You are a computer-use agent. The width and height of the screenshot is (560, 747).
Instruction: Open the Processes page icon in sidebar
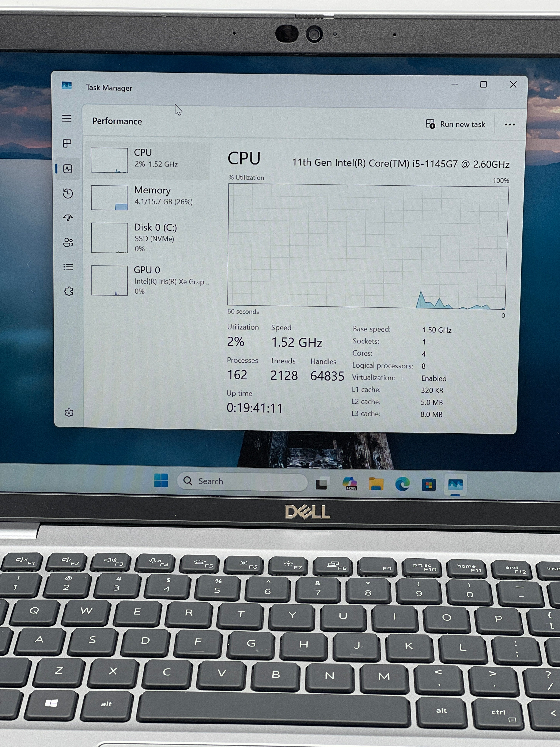click(67, 144)
